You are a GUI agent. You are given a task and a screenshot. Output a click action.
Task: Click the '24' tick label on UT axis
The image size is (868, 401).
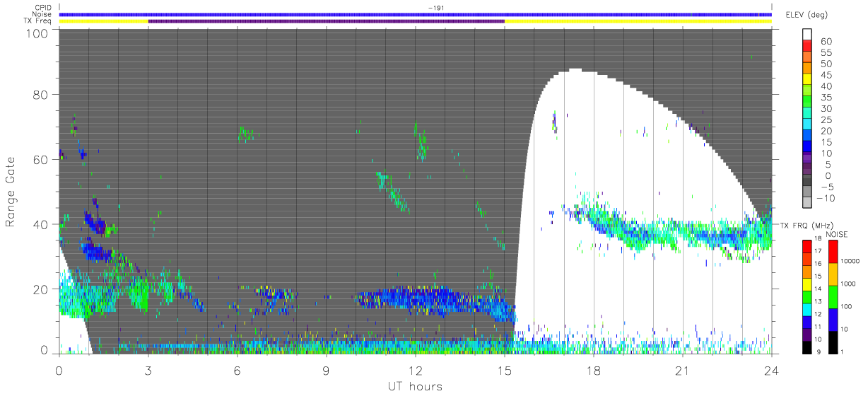point(772,370)
